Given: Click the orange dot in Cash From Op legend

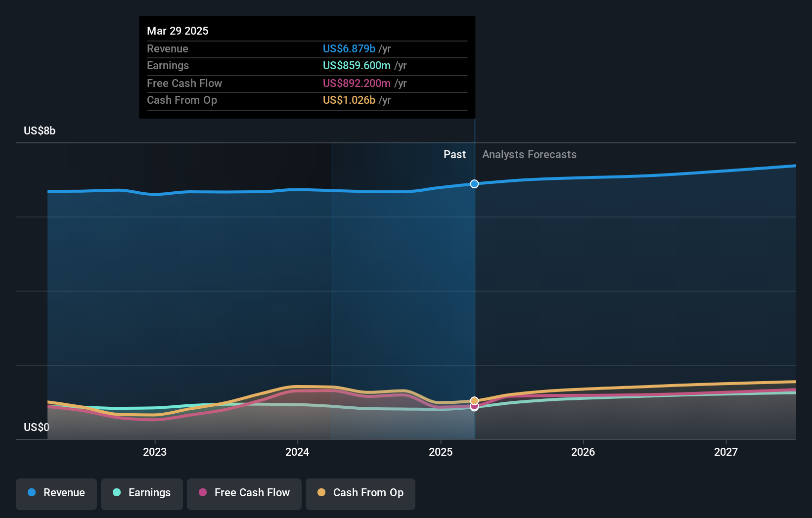Looking at the screenshot, I should click(321, 492).
